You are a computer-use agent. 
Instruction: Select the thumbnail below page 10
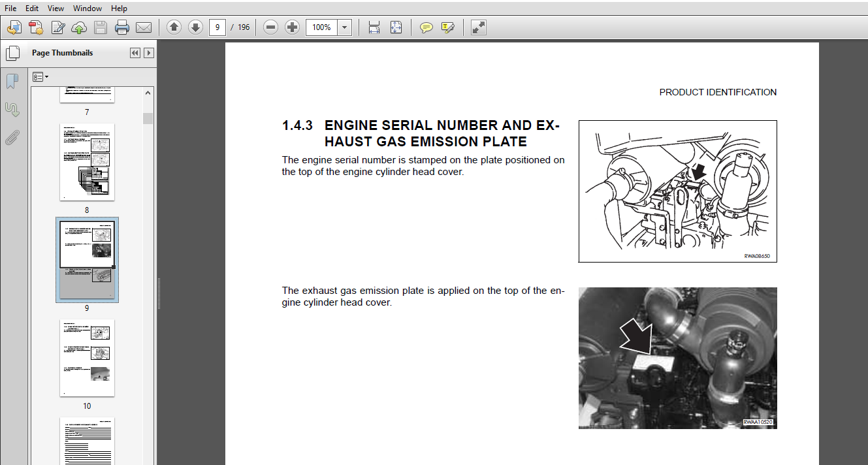coord(87,441)
